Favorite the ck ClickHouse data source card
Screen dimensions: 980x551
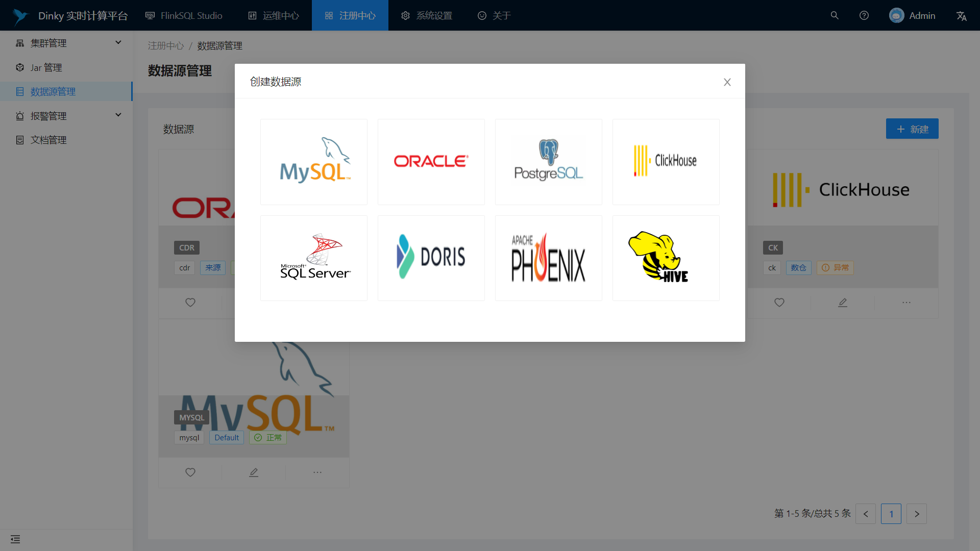point(779,303)
